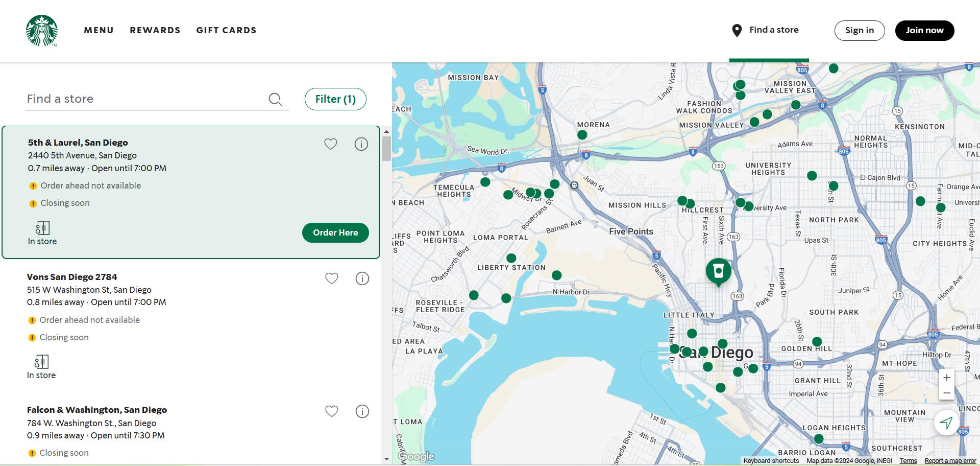Select the Vons San Diego 2784 store name

click(72, 277)
